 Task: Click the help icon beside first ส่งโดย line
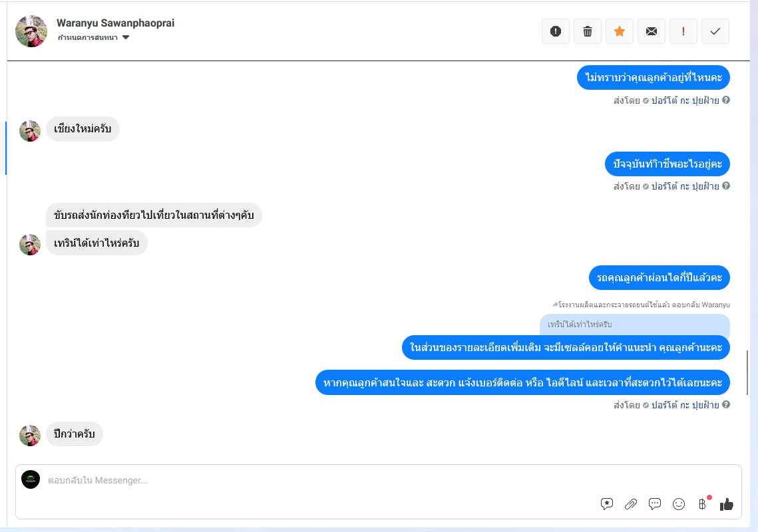[725, 100]
